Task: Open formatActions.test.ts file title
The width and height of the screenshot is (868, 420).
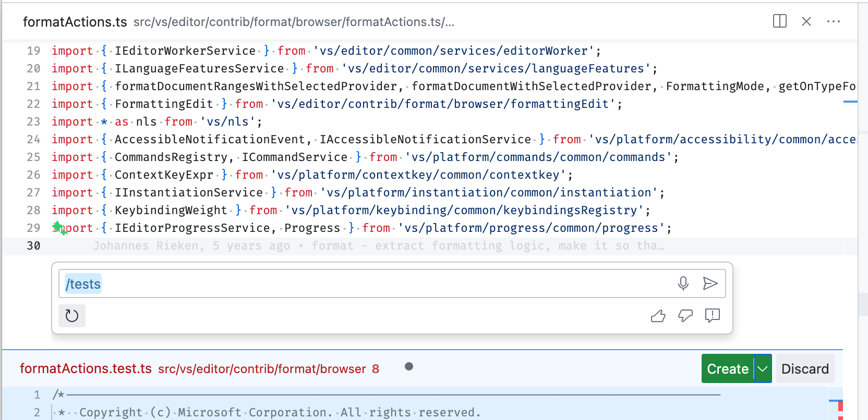Action: click(x=86, y=369)
